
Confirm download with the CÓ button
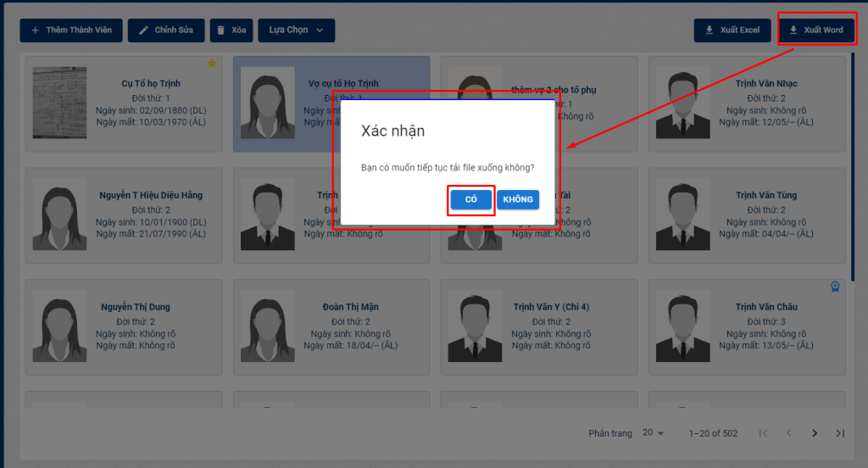pyautogui.click(x=471, y=199)
